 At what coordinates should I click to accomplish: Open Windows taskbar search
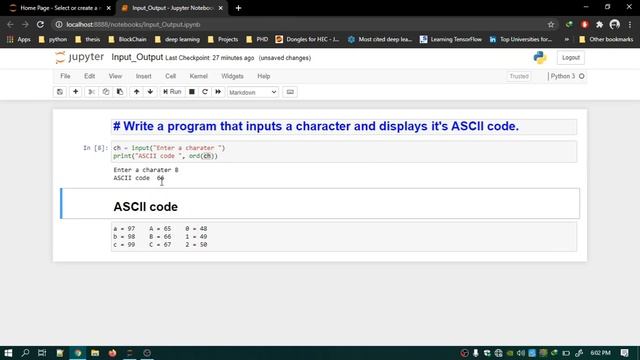25,353
